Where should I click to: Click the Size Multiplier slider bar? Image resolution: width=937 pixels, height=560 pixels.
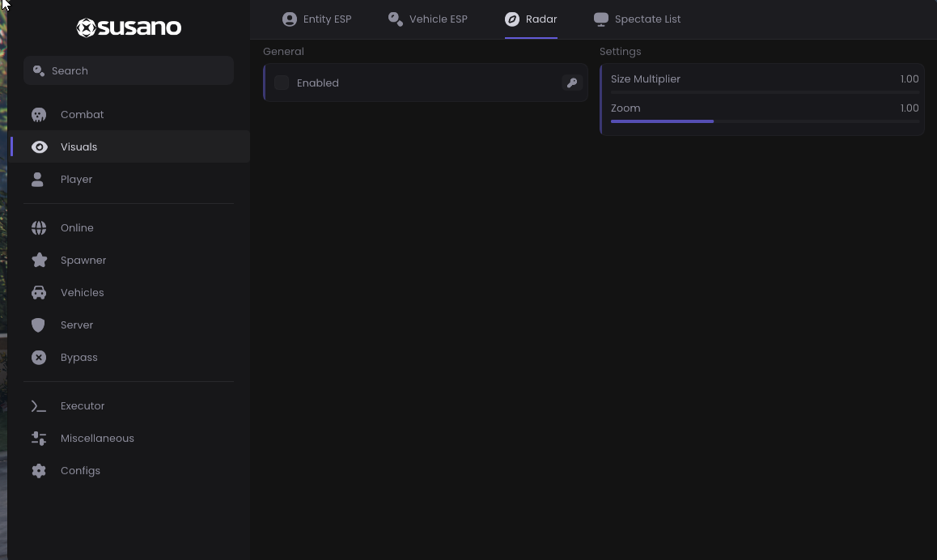click(x=765, y=92)
